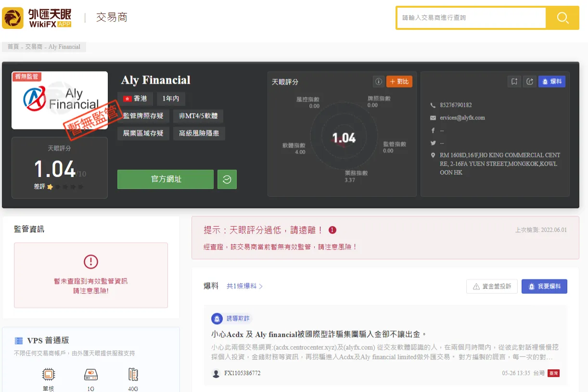The width and height of the screenshot is (588, 392).
Task: Click the 監管指數 0.00 label
Action: pyautogui.click(x=395, y=147)
